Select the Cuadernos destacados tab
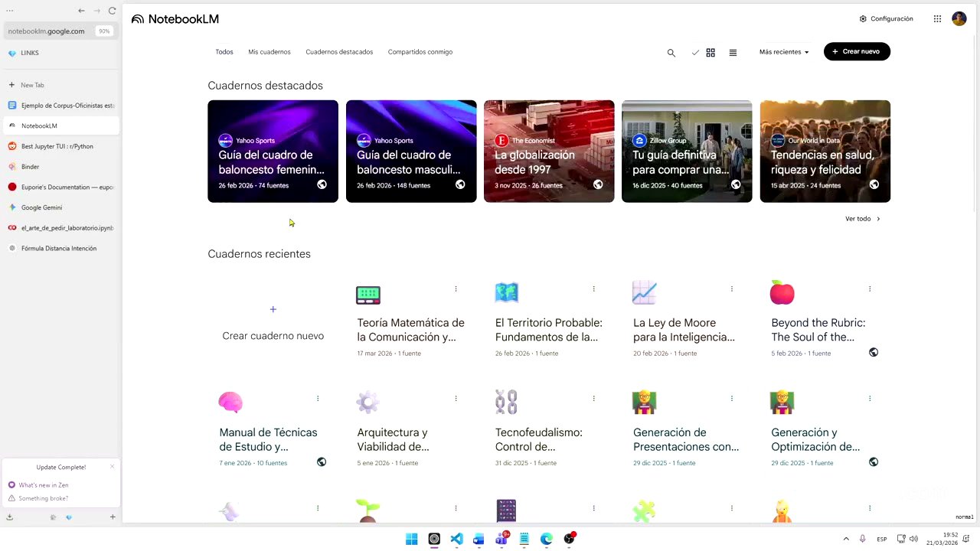Viewport: 980px width, 551px height. click(x=339, y=52)
